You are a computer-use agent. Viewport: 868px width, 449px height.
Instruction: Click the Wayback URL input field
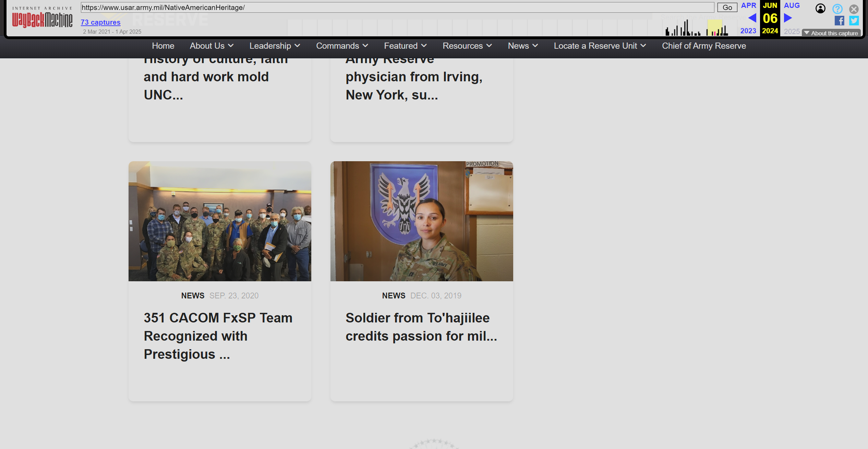(x=397, y=8)
